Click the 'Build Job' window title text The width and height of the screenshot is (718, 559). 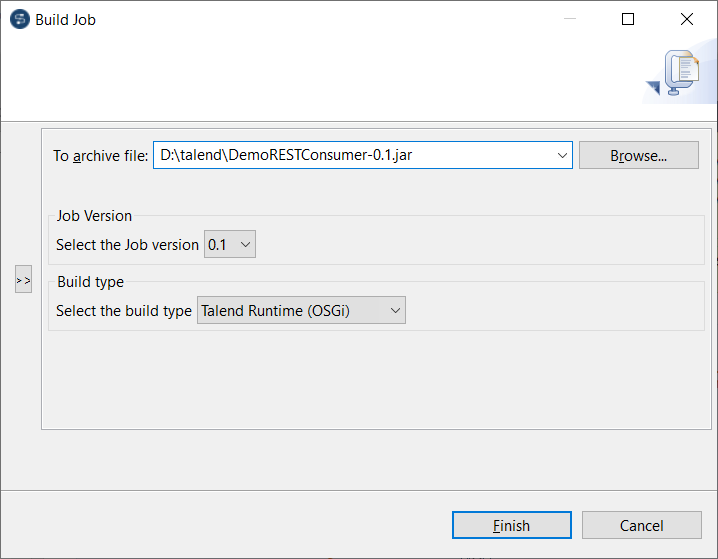[66, 19]
